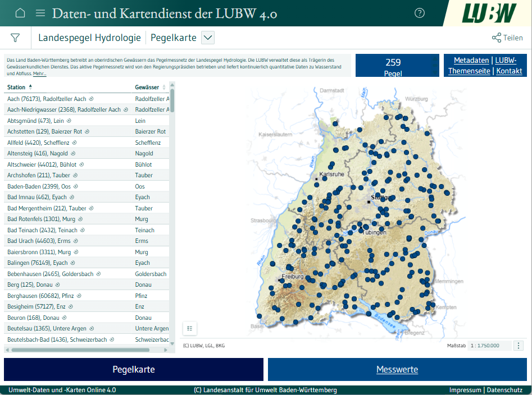Open details icon next to Baden-Baden (2399)
532x395 pixels.
tap(76, 186)
